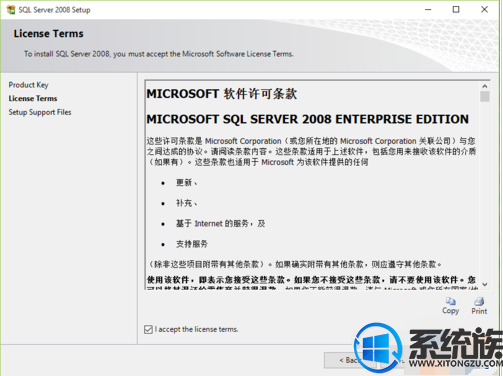Toggle the 'I accept the license terms' checkbox
The image size is (503, 376).
coord(148,330)
